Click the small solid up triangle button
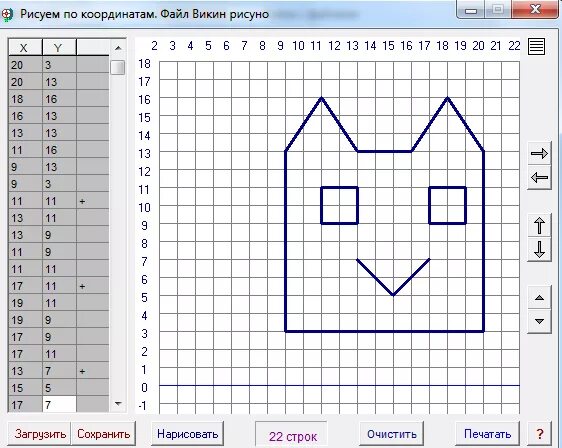This screenshot has width=562, height=448. 539,298
